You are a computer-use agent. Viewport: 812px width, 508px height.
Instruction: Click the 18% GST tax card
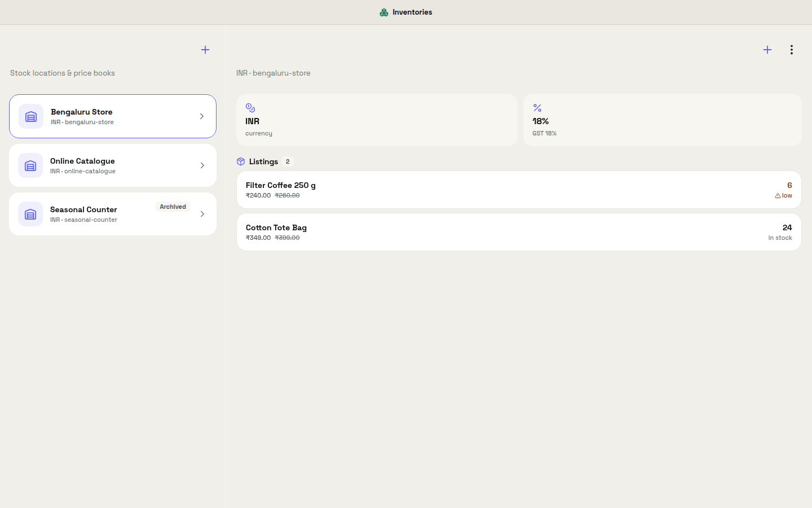tap(663, 120)
